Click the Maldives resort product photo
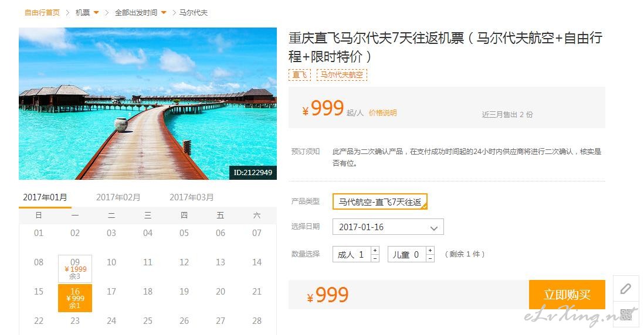 [148, 104]
